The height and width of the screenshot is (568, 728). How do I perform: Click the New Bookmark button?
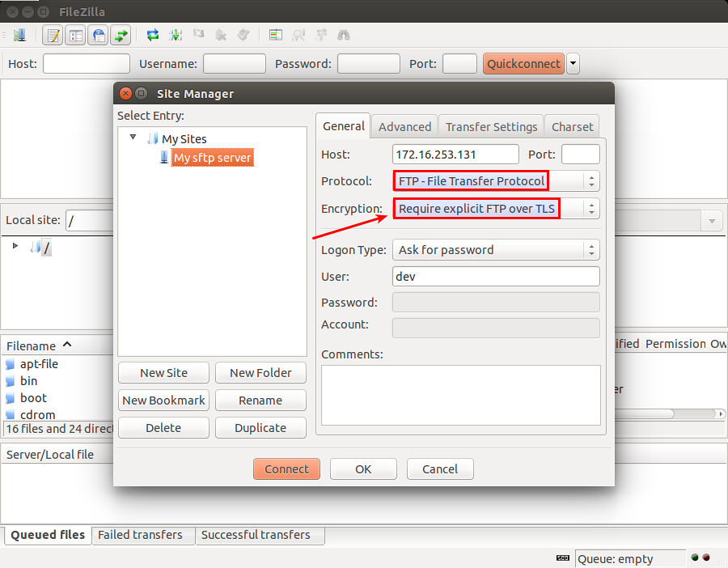coord(164,401)
